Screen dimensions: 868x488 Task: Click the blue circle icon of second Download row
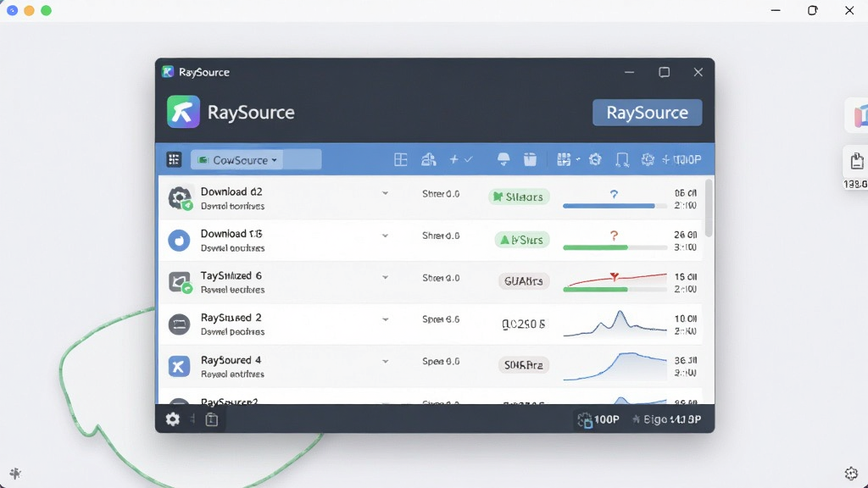[x=179, y=240]
